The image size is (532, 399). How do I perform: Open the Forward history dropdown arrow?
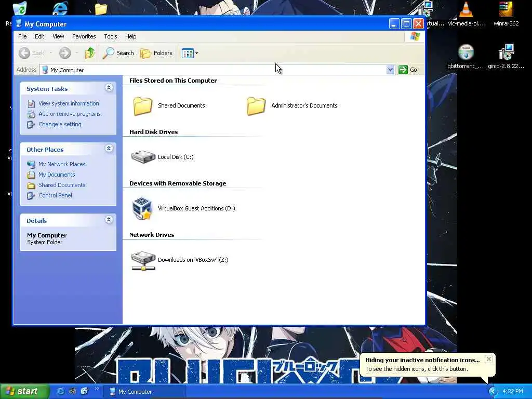[x=77, y=53]
